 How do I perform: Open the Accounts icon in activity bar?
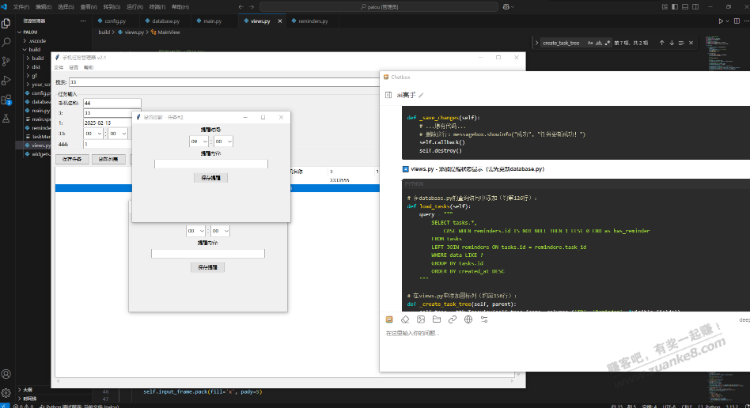(x=6, y=374)
